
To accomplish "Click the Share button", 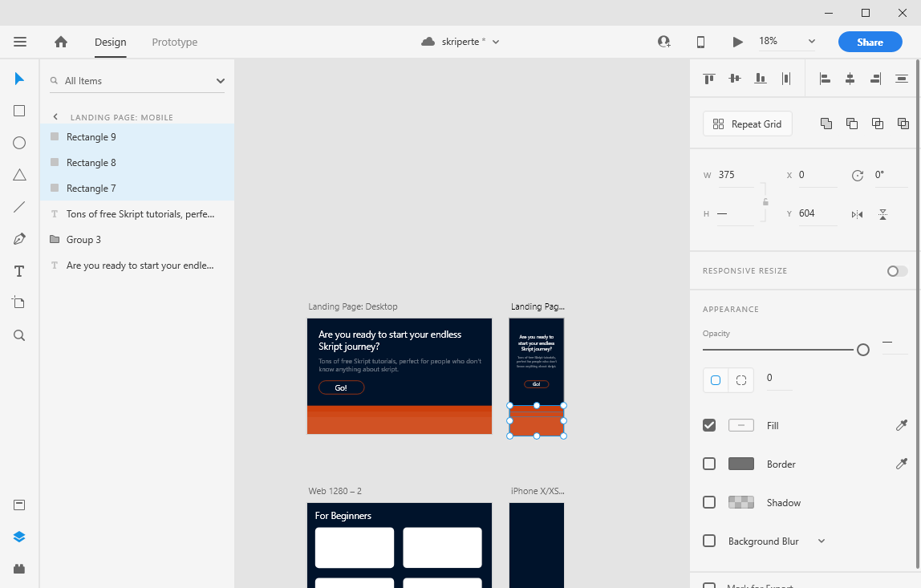I will pyautogui.click(x=870, y=42).
